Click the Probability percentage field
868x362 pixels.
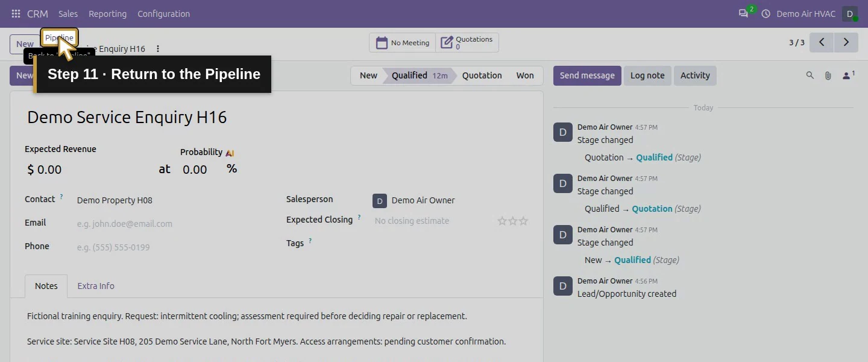[201, 170]
